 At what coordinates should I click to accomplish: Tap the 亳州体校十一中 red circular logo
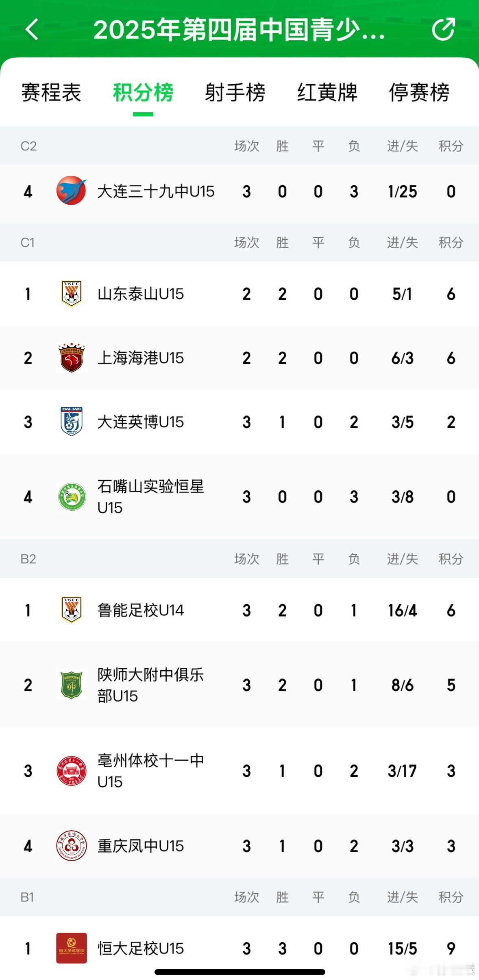point(72,771)
